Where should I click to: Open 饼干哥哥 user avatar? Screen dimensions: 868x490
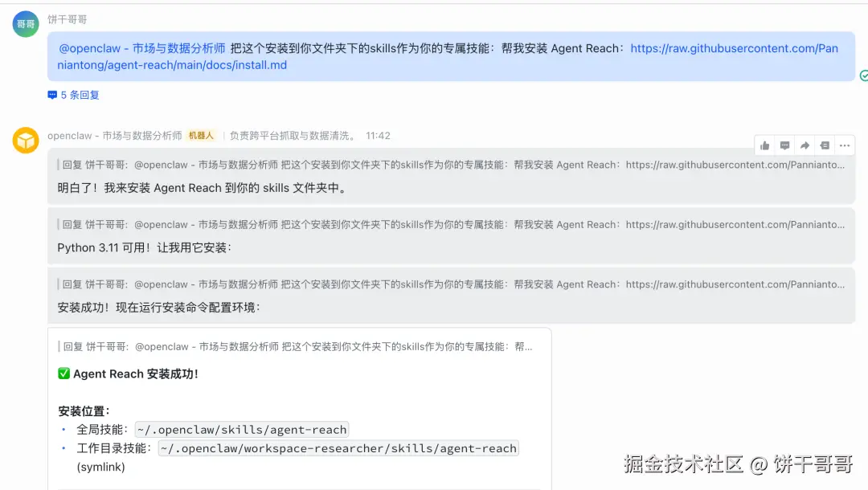26,24
